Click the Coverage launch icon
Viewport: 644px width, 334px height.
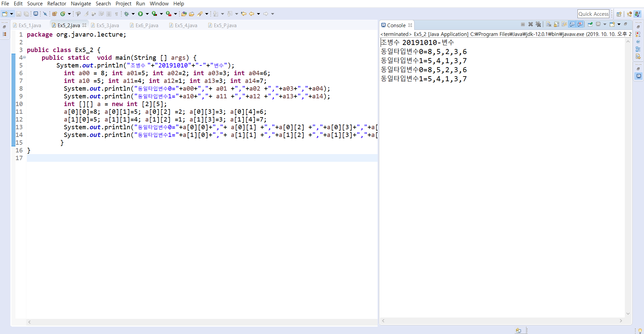[155, 14]
